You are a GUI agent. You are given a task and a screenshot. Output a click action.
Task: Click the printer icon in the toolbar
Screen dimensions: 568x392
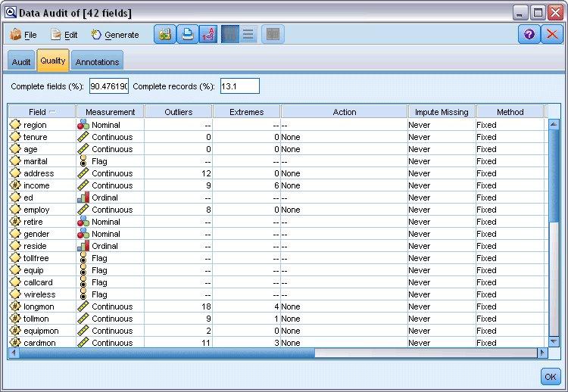(x=187, y=34)
